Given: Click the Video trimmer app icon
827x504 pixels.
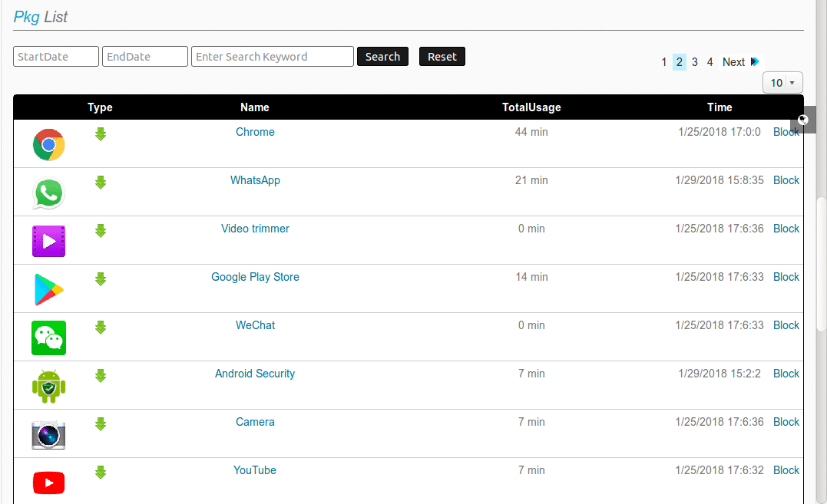Looking at the screenshot, I should pyautogui.click(x=48, y=241).
